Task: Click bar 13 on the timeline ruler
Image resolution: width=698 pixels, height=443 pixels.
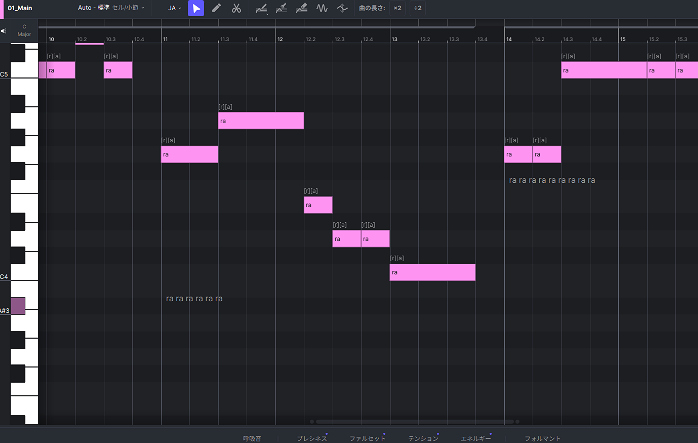Action: click(394, 39)
